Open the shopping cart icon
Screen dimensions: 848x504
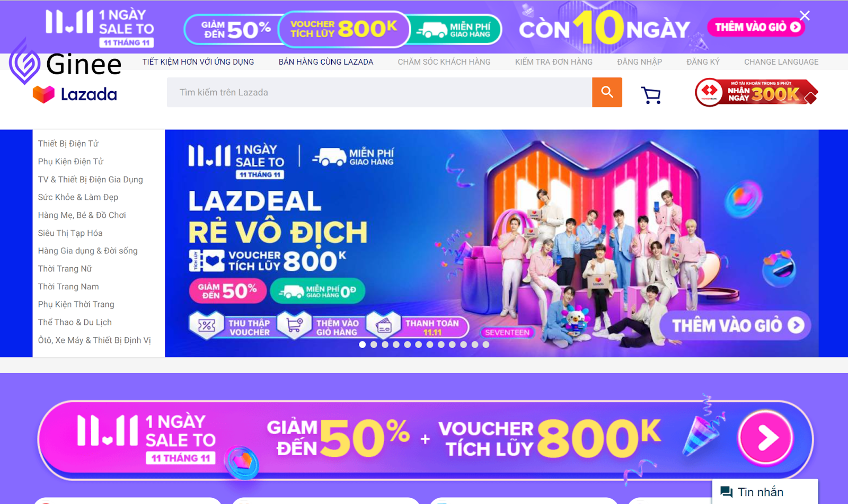click(x=651, y=95)
